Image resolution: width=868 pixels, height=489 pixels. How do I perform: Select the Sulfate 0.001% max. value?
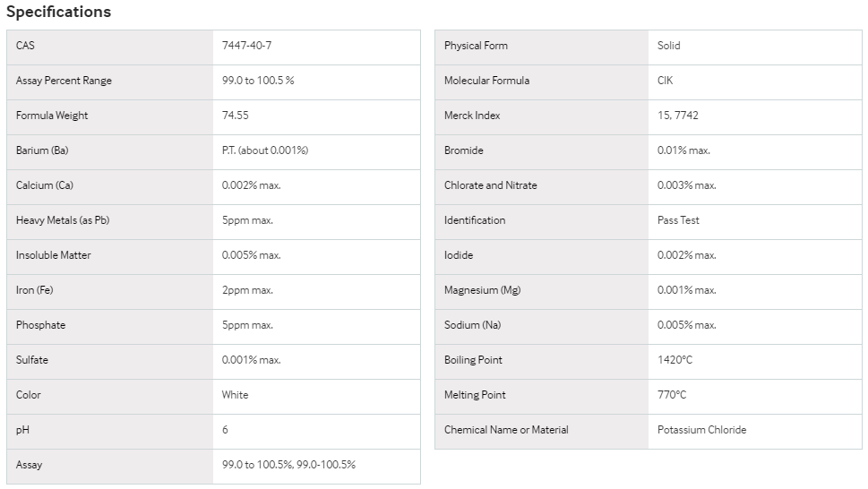coord(252,359)
